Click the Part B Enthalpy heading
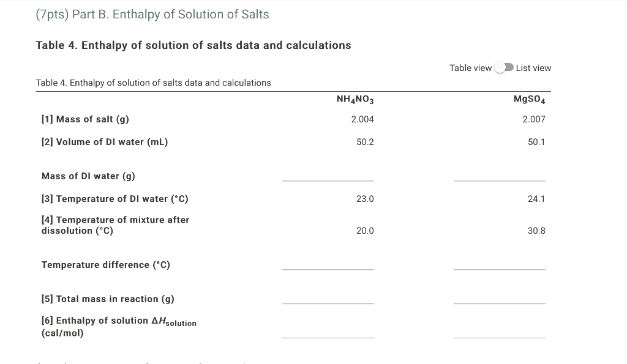 tap(153, 14)
